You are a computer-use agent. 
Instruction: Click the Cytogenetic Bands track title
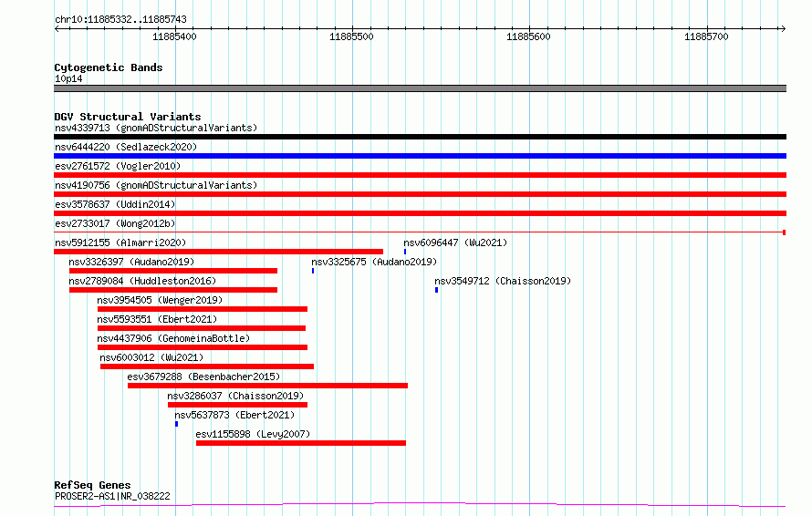click(109, 67)
